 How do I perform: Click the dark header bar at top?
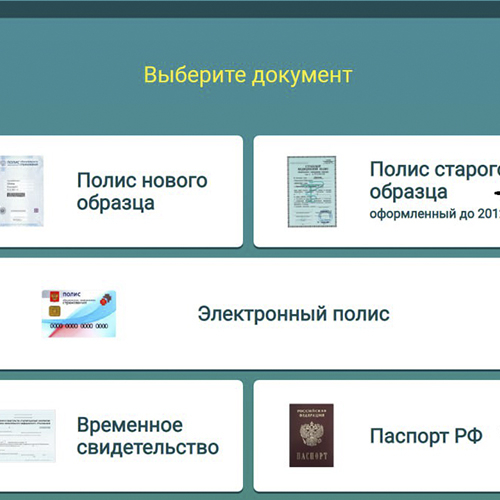pos(250,9)
